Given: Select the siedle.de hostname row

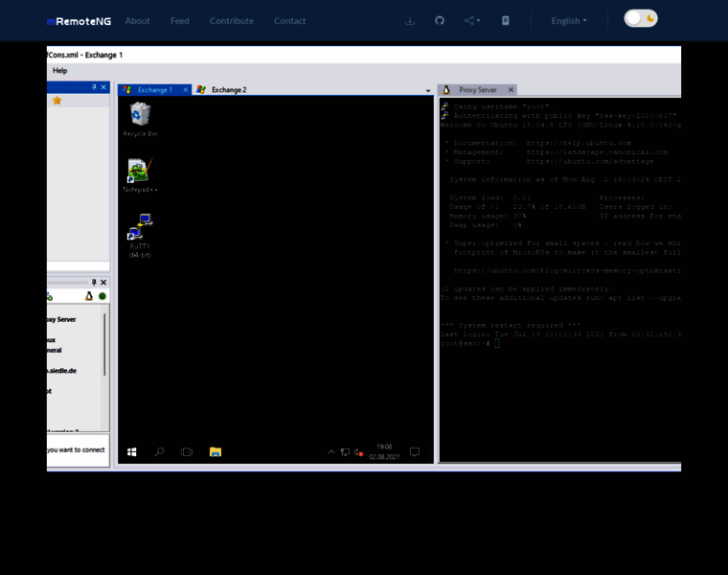Looking at the screenshot, I should (x=61, y=371).
